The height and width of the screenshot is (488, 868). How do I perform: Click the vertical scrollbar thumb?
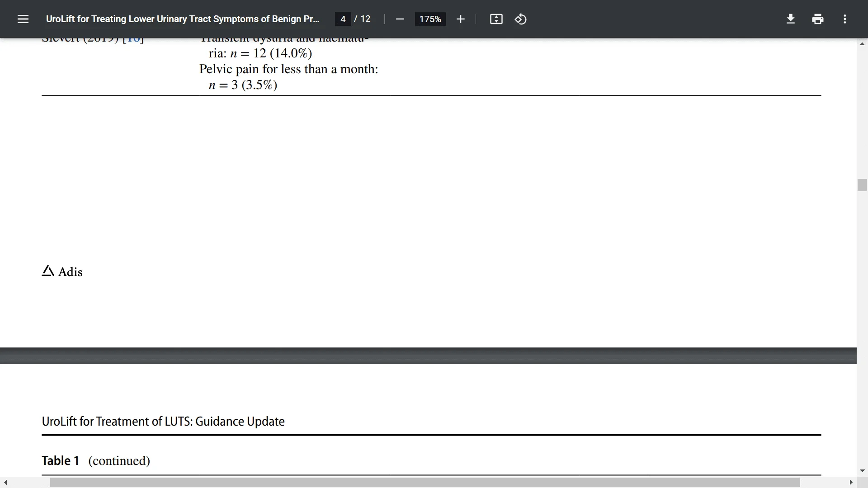862,185
